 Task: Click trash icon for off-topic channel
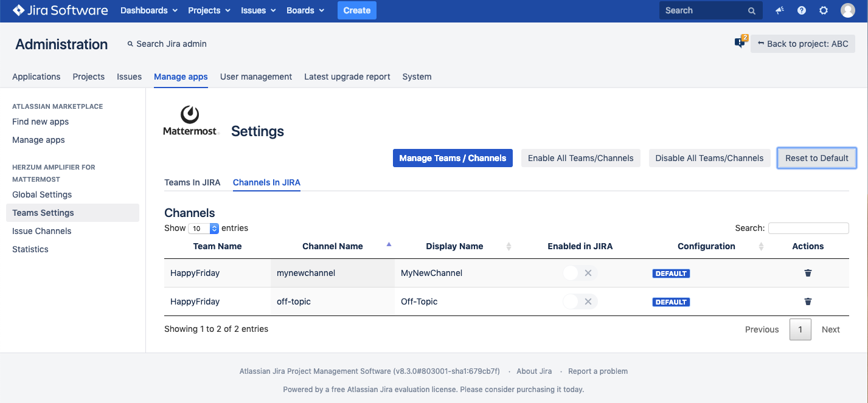coord(808,301)
